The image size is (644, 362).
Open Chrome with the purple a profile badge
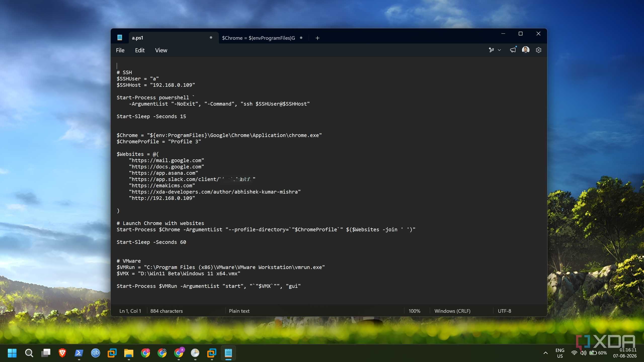(x=179, y=352)
